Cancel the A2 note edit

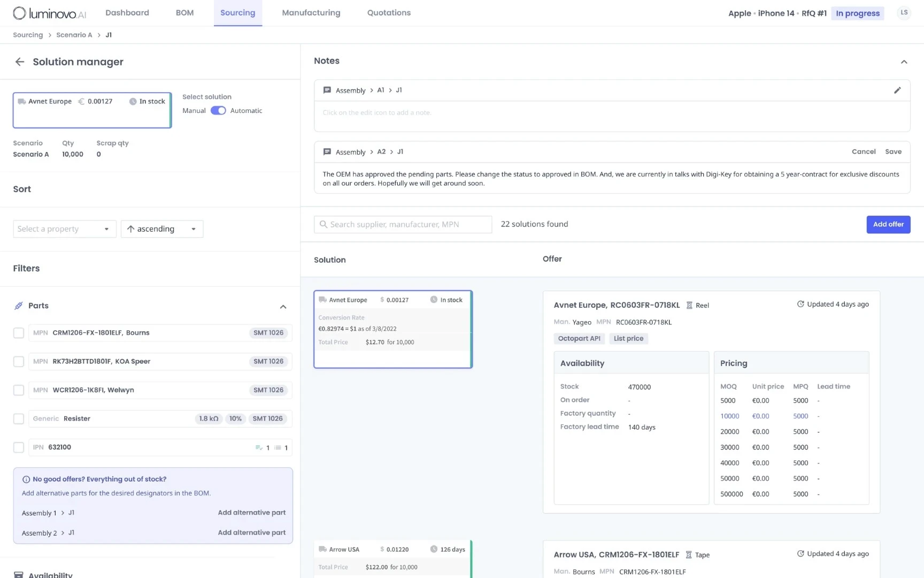coord(864,152)
